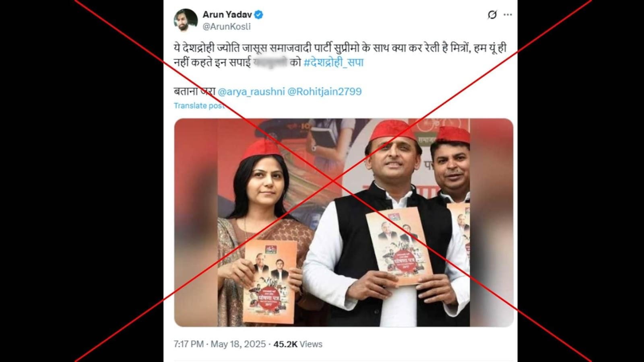Open the attached tweet photo
Image resolution: width=644 pixels, height=362 pixels.
(x=344, y=222)
